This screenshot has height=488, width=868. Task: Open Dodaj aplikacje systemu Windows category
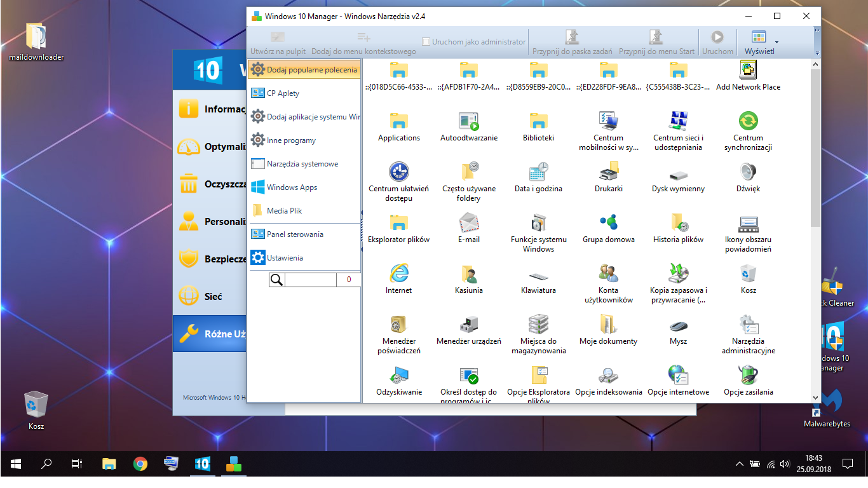(304, 116)
